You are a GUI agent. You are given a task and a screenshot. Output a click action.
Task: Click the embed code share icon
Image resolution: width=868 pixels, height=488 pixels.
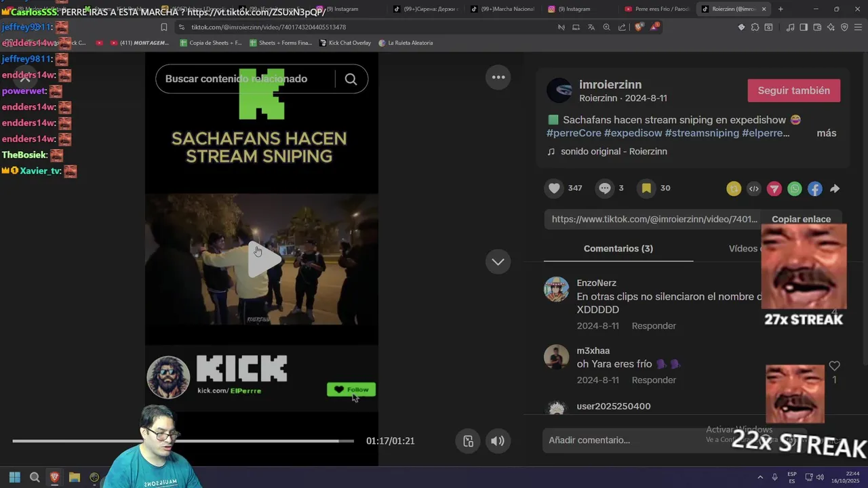[753, 189]
